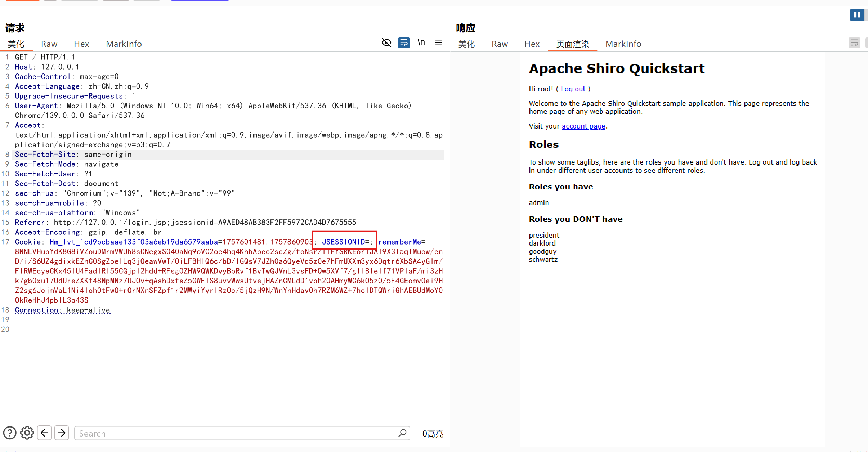Toggle show newline characters \n button
The width and height of the screenshot is (868, 452).
click(421, 43)
